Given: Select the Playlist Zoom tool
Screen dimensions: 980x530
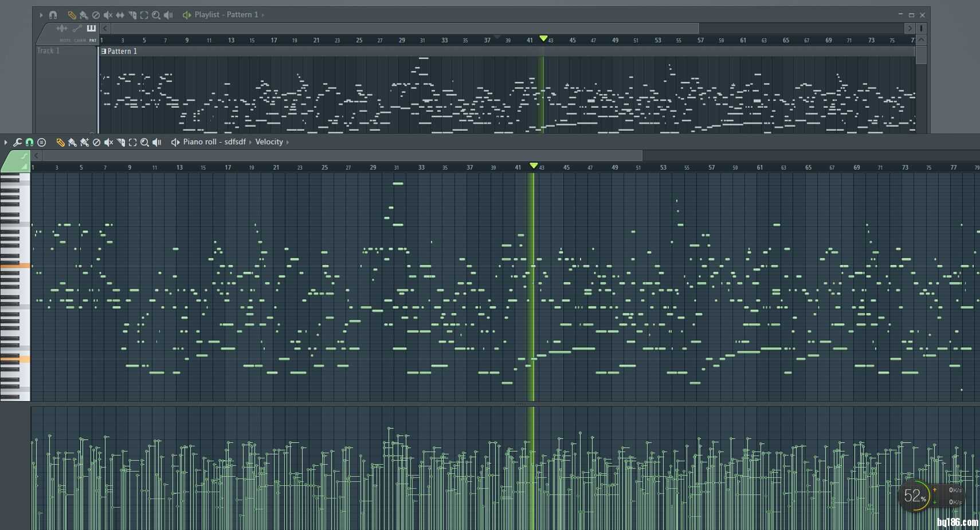Looking at the screenshot, I should (x=156, y=15).
